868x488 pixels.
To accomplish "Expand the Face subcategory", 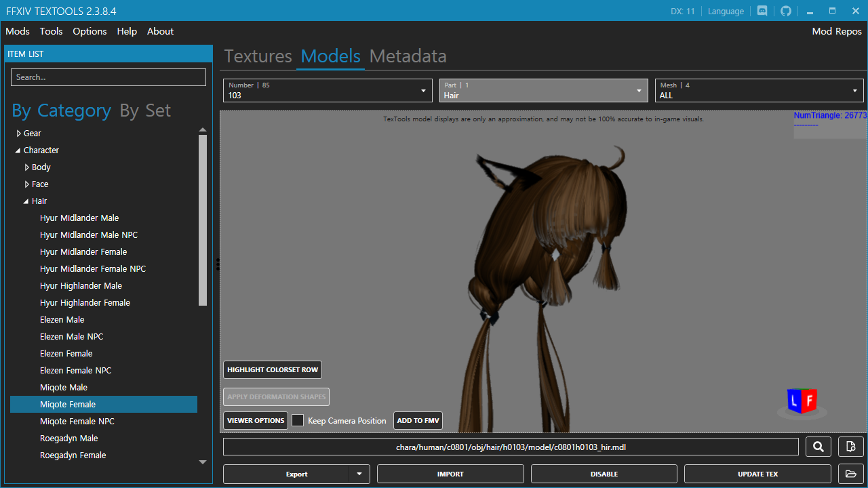I will pyautogui.click(x=27, y=184).
